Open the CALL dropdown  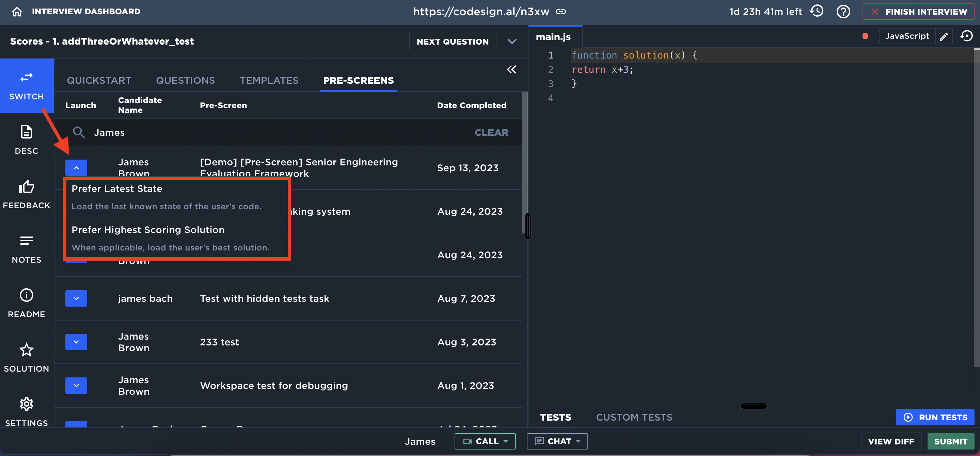485,441
